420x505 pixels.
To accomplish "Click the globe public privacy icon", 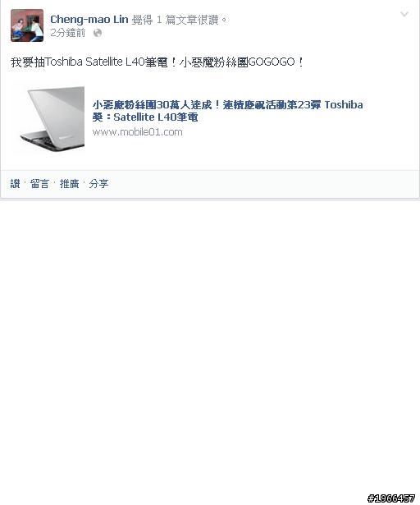I will tap(98, 33).
